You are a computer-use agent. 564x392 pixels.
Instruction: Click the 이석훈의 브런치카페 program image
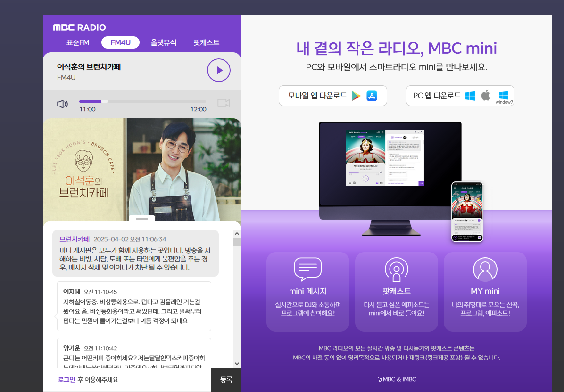pos(142,170)
